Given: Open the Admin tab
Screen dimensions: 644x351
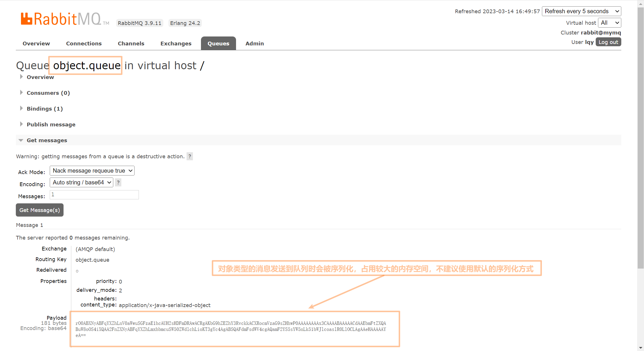Looking at the screenshot, I should 254,43.
